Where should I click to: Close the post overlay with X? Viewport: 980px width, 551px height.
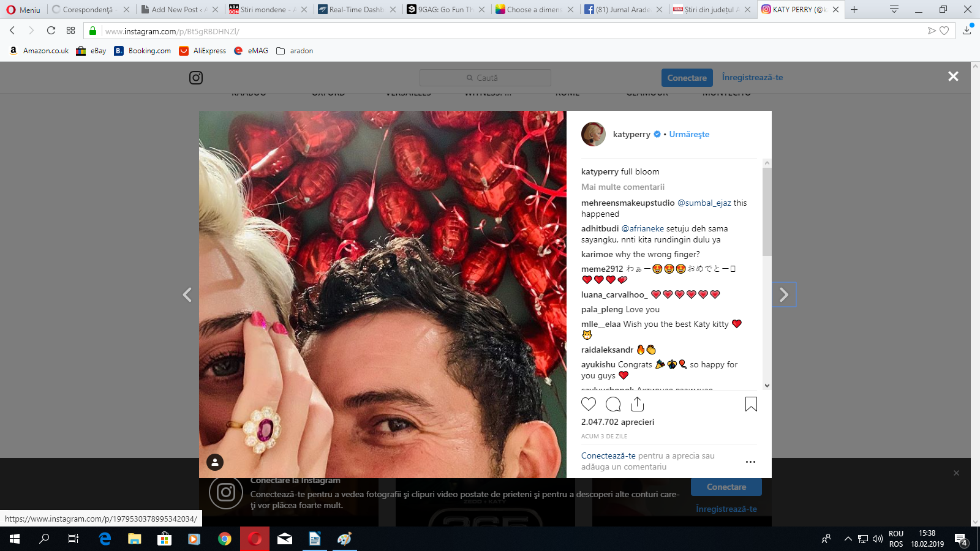click(953, 77)
